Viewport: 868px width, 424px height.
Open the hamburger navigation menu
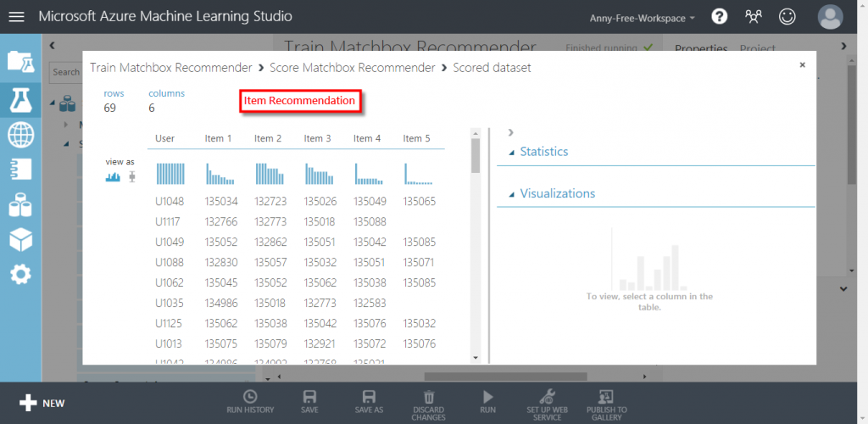coord(17,17)
